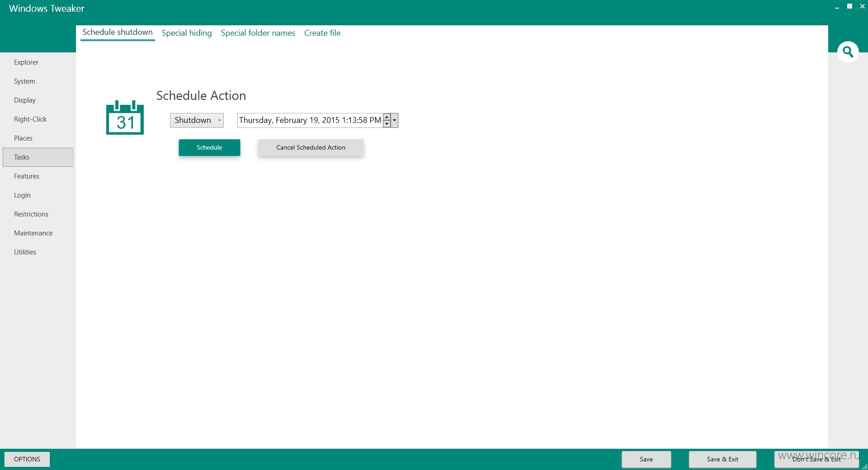Open the OPTIONS button

(27, 459)
